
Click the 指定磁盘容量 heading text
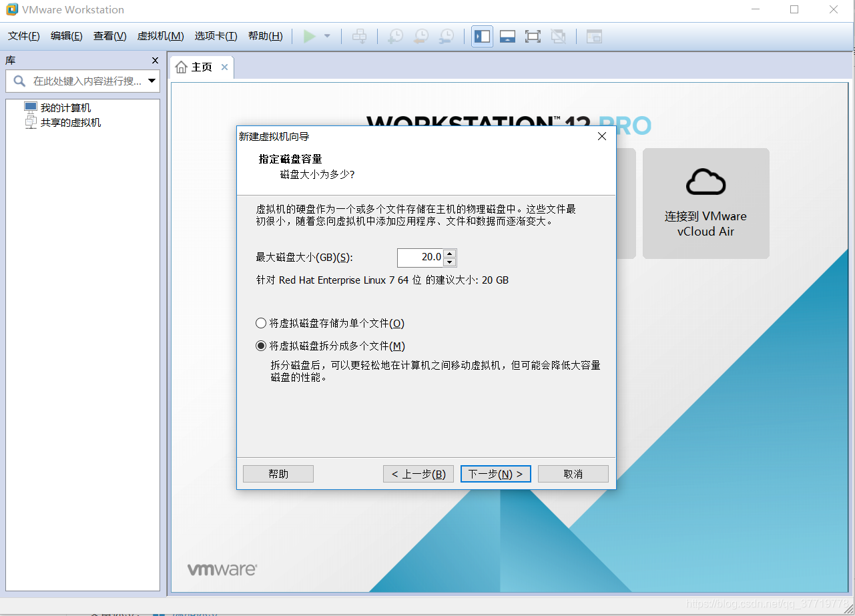[x=290, y=159]
